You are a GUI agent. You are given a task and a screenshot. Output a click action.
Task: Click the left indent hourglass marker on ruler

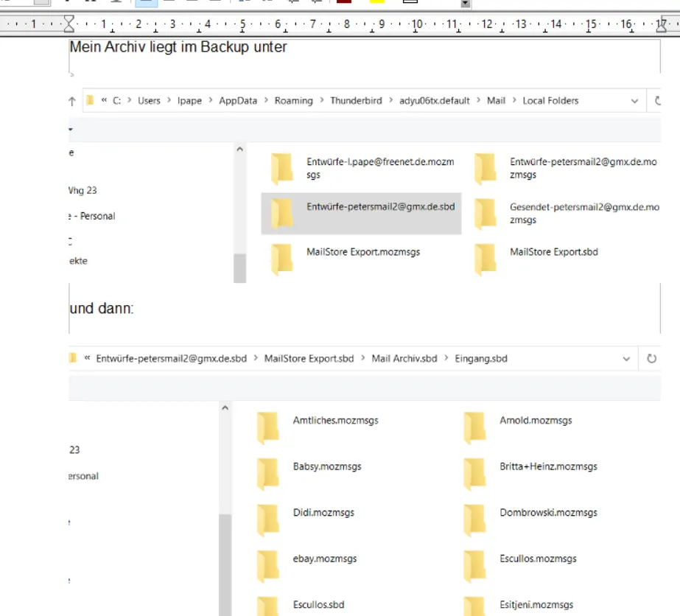click(x=69, y=24)
